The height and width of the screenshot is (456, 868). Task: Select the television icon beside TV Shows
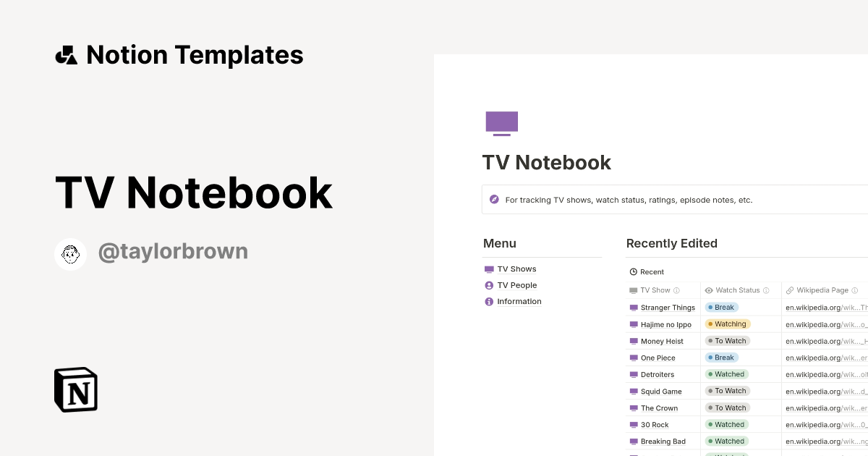[488, 269]
